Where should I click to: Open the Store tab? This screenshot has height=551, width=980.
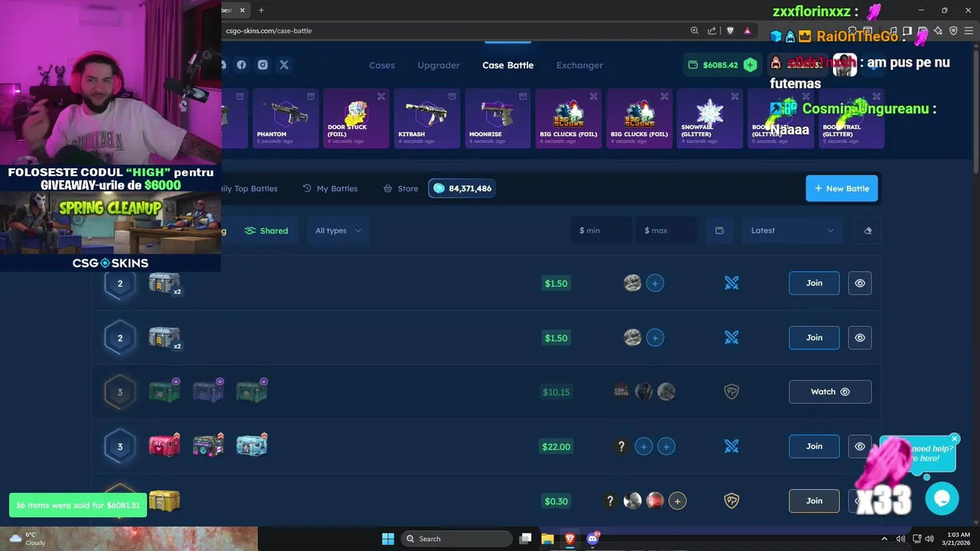click(400, 188)
